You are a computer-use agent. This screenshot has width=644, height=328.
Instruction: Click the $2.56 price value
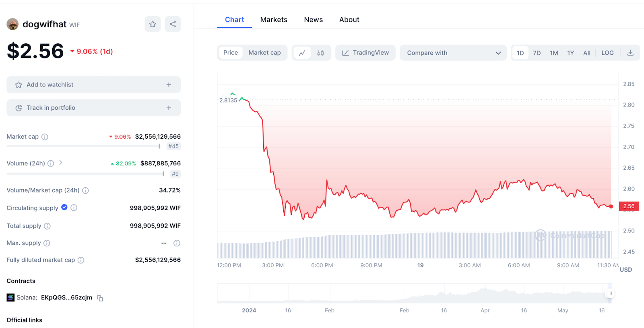click(35, 51)
